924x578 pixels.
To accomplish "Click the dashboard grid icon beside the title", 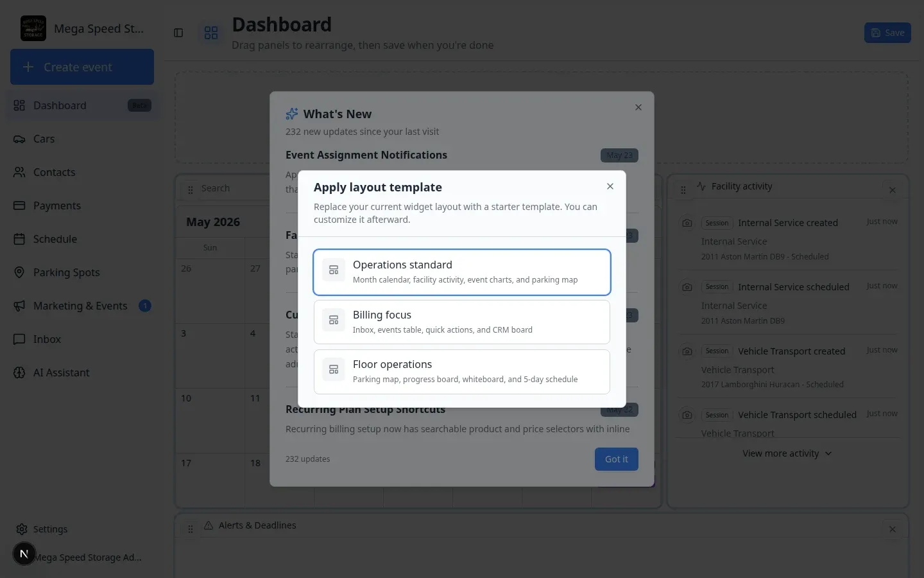I will pyautogui.click(x=211, y=33).
